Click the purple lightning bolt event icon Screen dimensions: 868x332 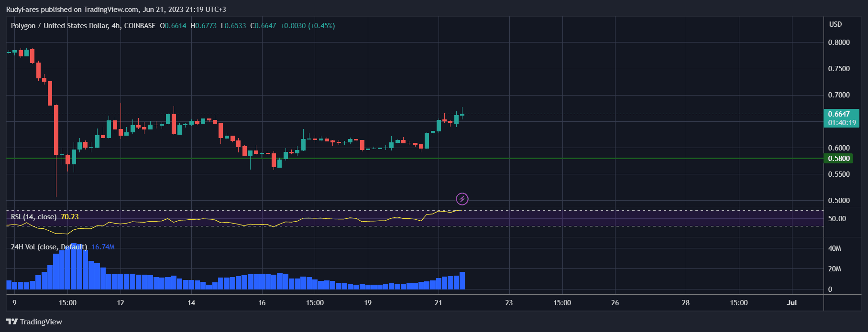click(462, 199)
